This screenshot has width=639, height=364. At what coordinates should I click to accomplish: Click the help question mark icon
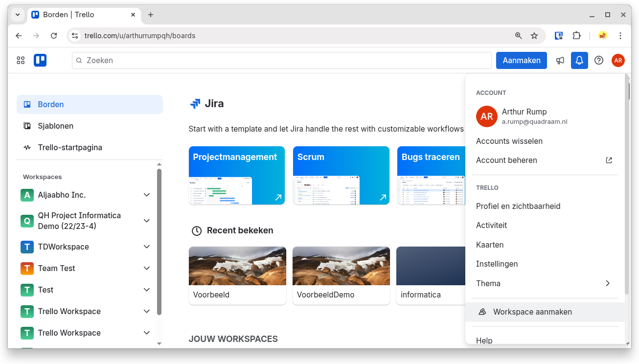coord(598,60)
